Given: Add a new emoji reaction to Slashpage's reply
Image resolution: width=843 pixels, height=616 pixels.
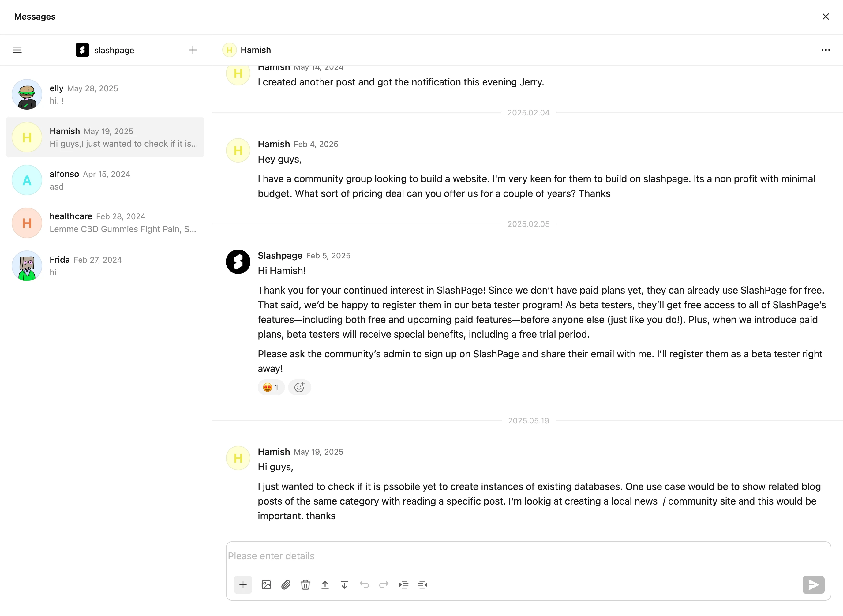Looking at the screenshot, I should [299, 387].
